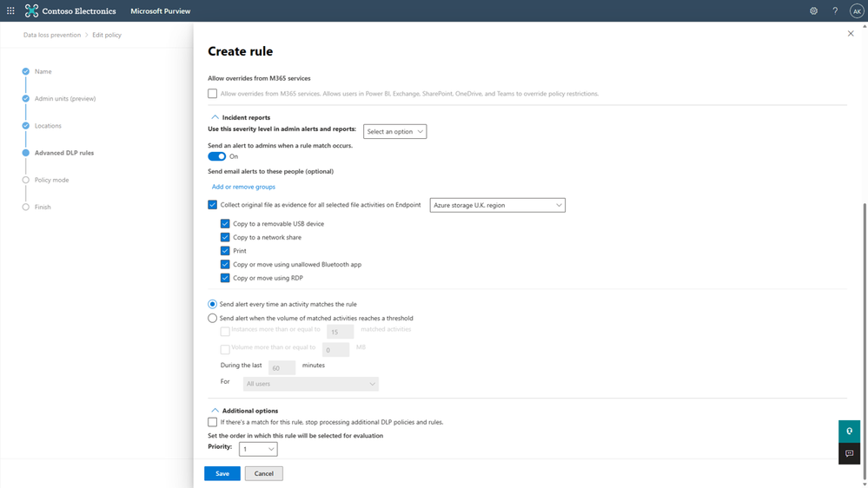Click the Save button

222,473
